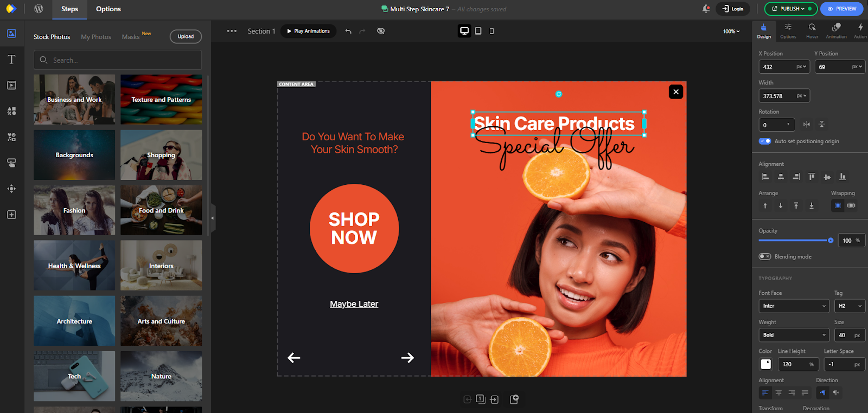This screenshot has height=413, width=868.
Task: Switch to mobile device preview icon
Action: pos(492,31)
